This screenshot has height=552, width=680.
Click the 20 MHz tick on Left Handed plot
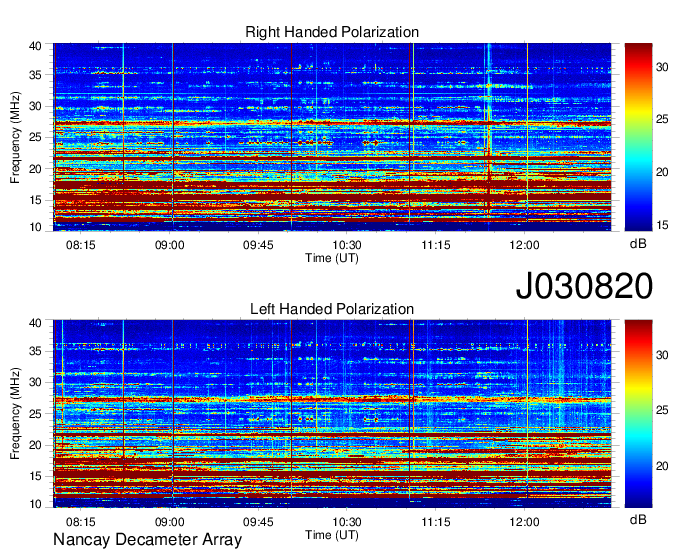click(35, 445)
